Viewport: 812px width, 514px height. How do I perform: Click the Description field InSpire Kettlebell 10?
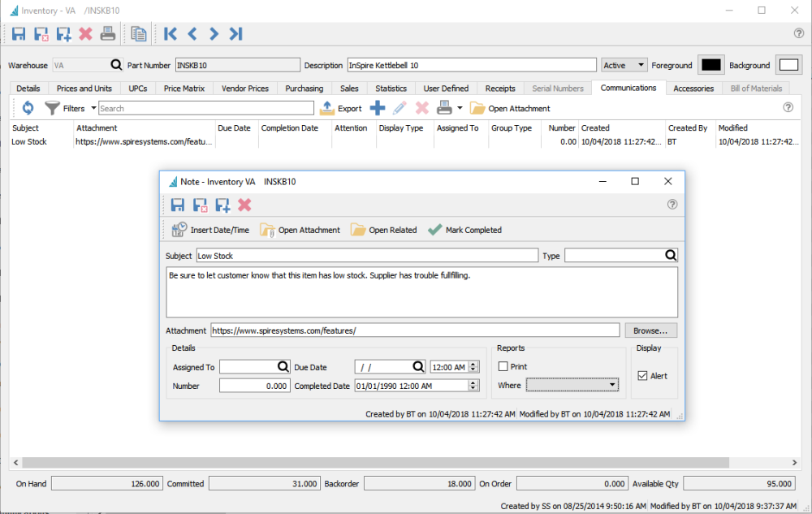[x=472, y=65]
